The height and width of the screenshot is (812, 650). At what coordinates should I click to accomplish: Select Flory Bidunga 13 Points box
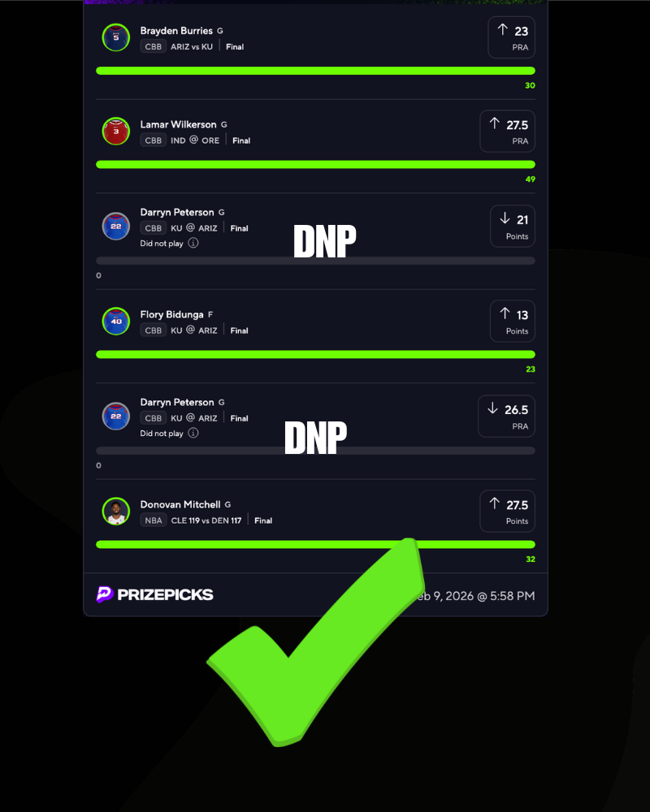[x=513, y=321]
